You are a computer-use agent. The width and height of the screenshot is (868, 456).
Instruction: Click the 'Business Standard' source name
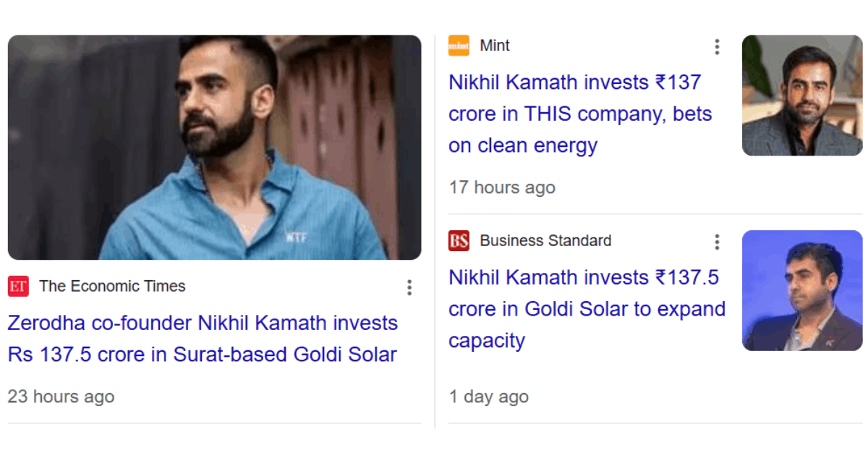tap(545, 241)
